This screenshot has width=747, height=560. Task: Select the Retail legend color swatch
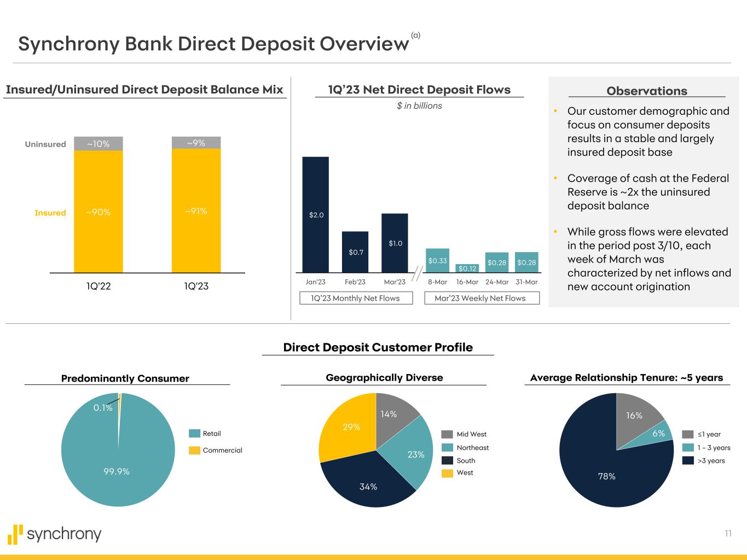click(194, 434)
